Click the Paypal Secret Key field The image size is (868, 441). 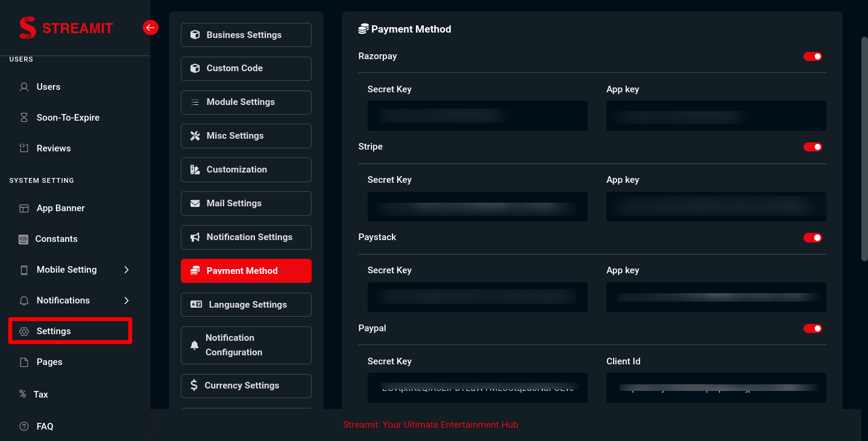pyautogui.click(x=477, y=388)
